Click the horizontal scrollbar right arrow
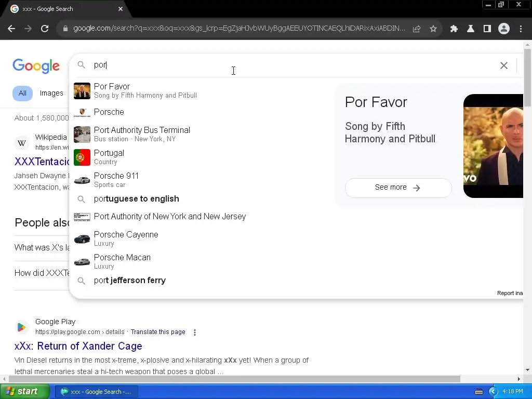The width and height of the screenshot is (532, 399). pyautogui.click(x=519, y=379)
